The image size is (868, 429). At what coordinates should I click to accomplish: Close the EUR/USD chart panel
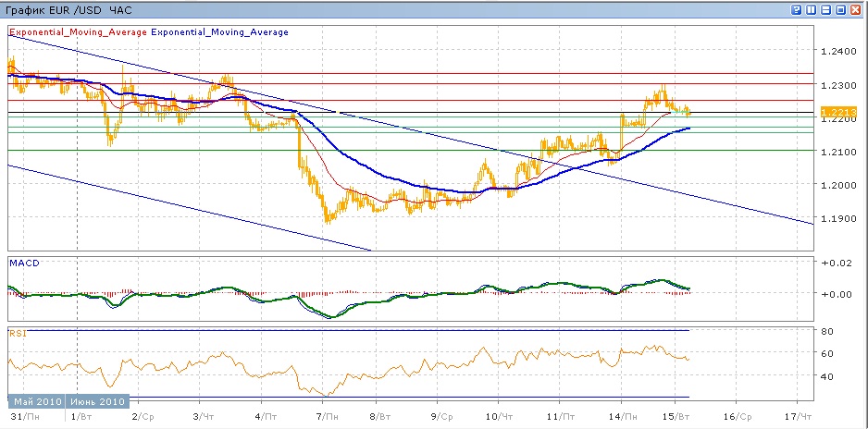[x=856, y=9]
